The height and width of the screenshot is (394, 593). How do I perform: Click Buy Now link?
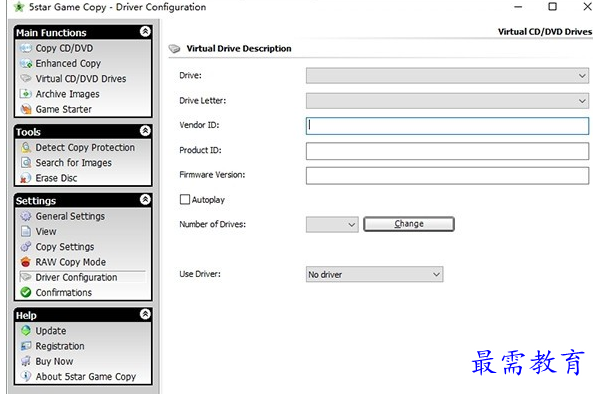54,361
